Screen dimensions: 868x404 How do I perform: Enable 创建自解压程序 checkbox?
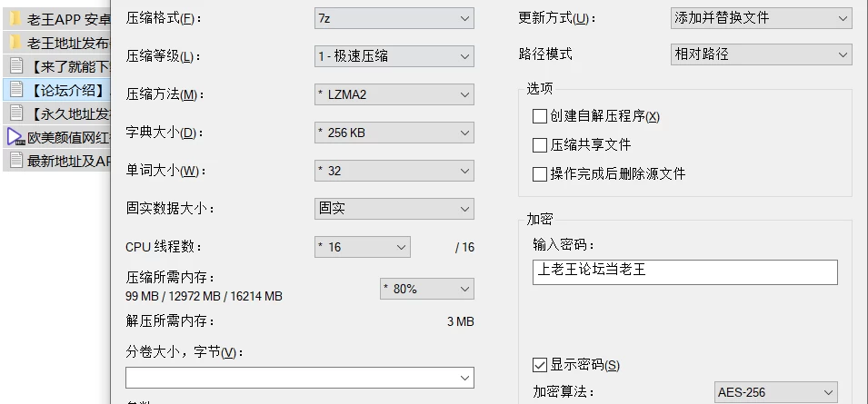pyautogui.click(x=540, y=116)
